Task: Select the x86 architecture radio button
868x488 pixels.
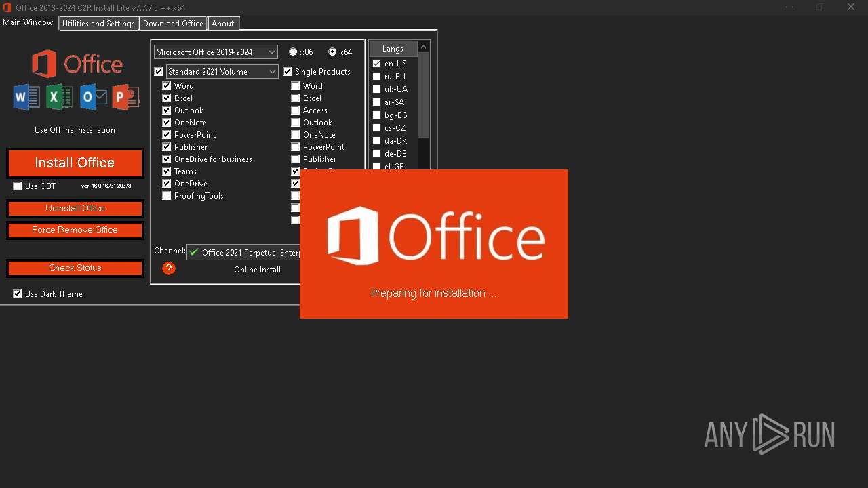Action: coord(293,52)
